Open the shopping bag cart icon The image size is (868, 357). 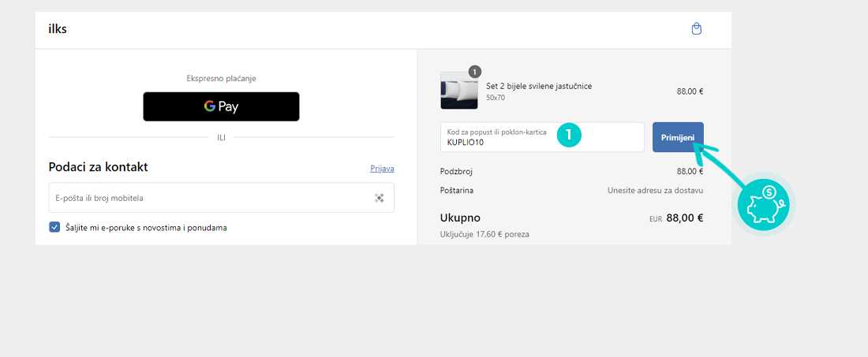(x=696, y=29)
